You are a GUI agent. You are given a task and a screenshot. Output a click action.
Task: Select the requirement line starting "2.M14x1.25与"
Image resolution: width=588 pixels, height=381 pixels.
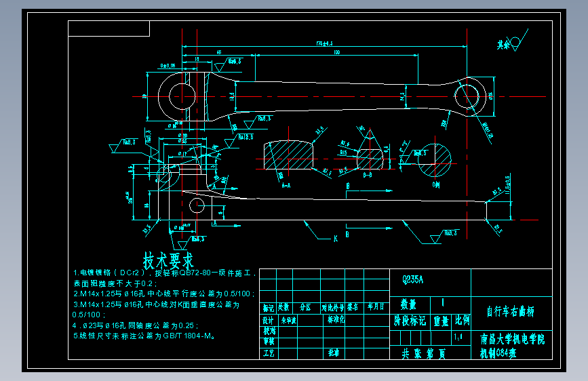[165, 294]
